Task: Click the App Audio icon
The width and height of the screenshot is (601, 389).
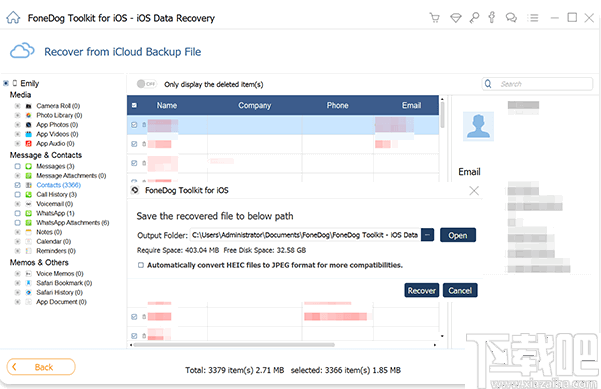Action: pyautogui.click(x=28, y=143)
